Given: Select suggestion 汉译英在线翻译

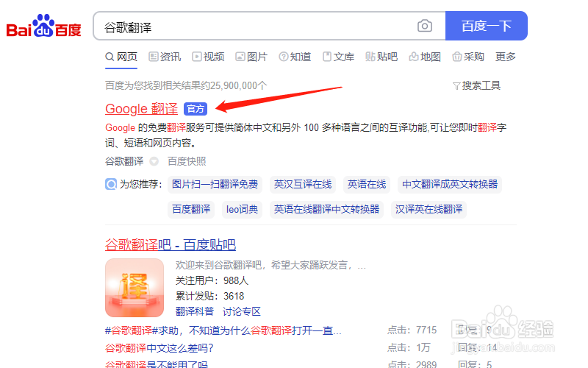Looking at the screenshot, I should [x=429, y=209].
